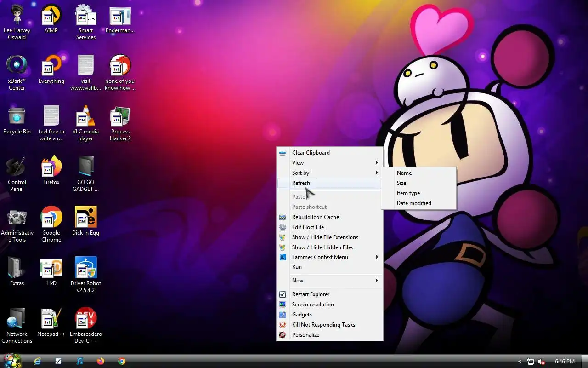The image size is (588, 368).
Task: Open the Windows Start orb
Action: point(12,361)
